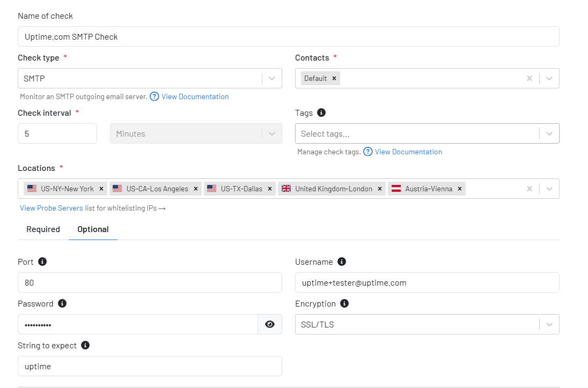The height and width of the screenshot is (388, 588).
Task: Open View Documentation link under Check type
Action: (x=195, y=96)
